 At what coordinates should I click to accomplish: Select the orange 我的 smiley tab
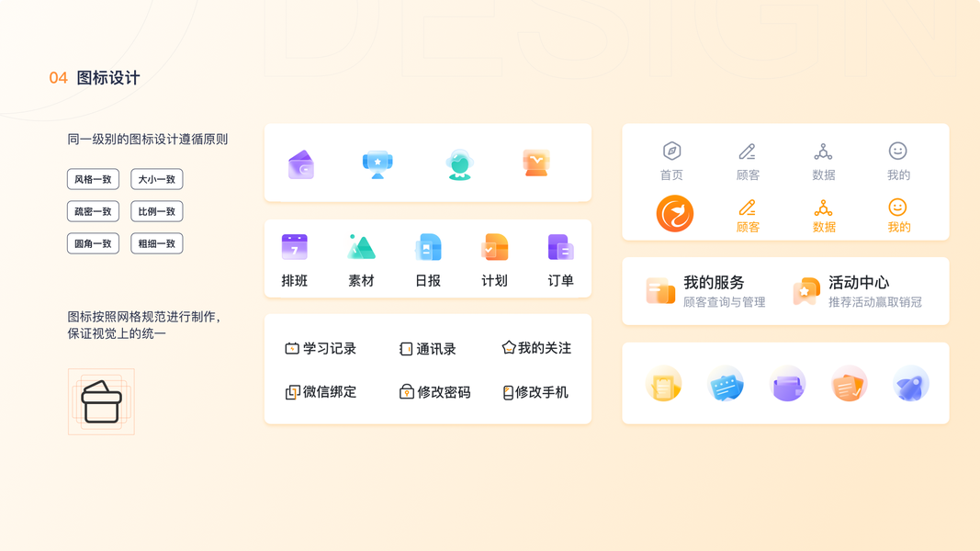click(x=898, y=216)
